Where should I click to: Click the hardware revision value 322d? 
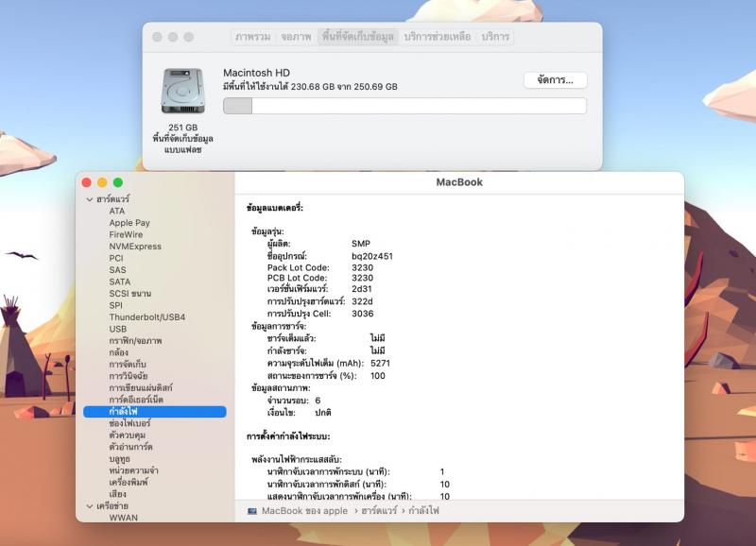(x=362, y=301)
